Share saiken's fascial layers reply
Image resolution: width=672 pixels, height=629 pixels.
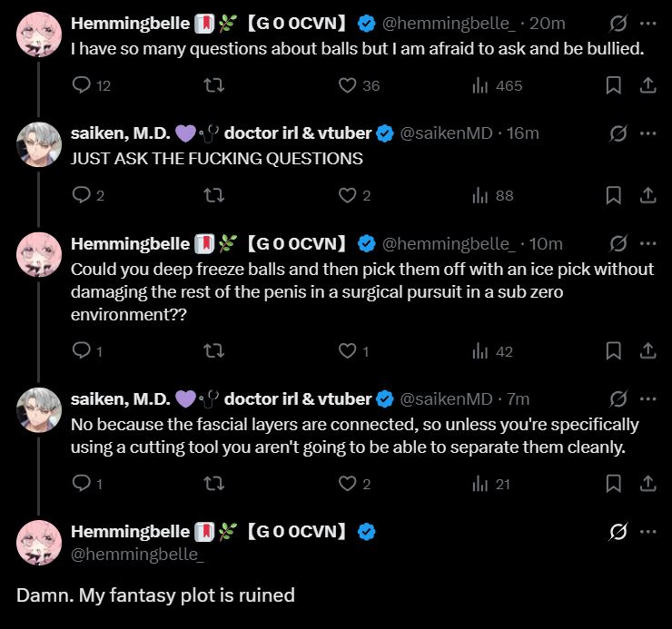[x=647, y=484]
